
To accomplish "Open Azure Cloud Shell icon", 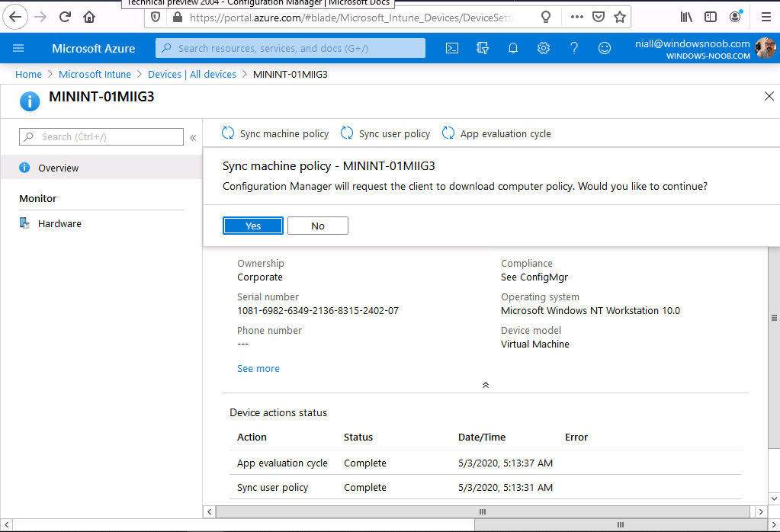I will (451, 48).
